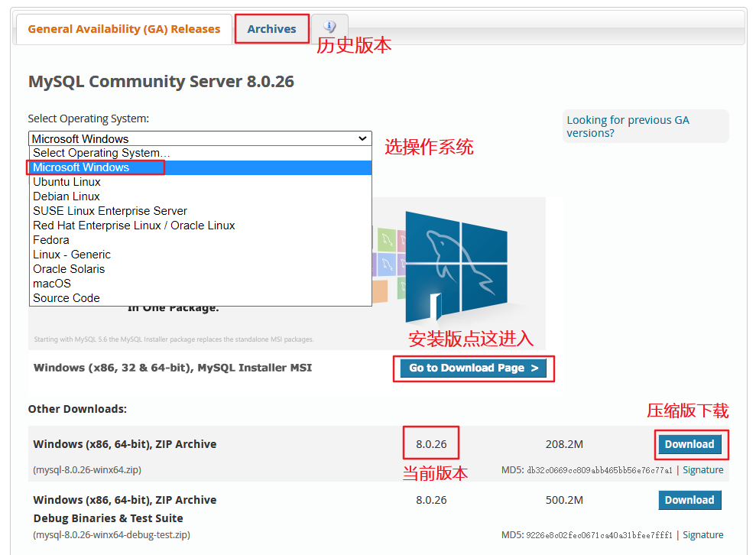This screenshot has height=555, width=756.
Task: Open Looking for previous GA versions link
Action: [628, 126]
